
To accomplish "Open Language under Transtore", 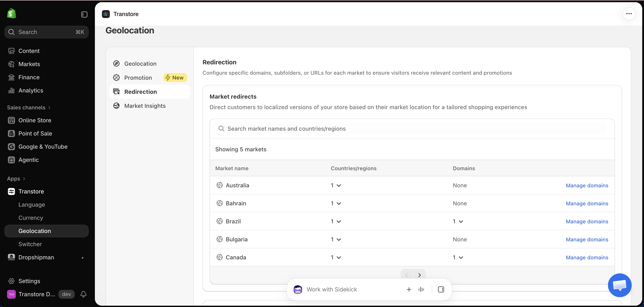I will pos(32,204).
